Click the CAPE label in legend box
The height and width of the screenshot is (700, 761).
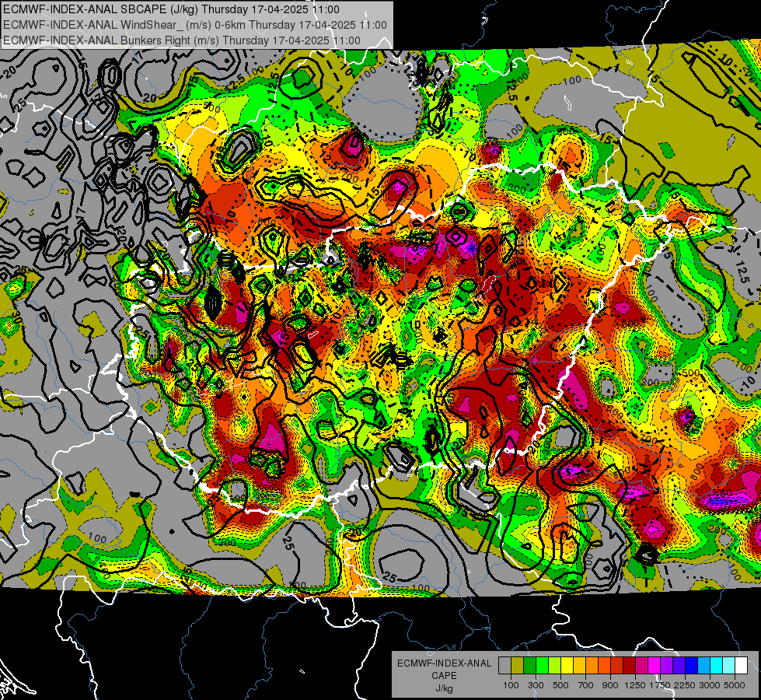[444, 676]
